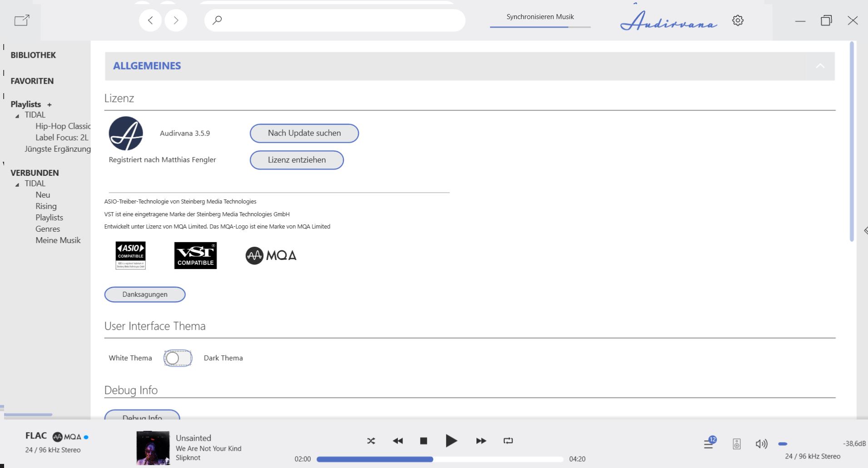Seek in the track progress bar
This screenshot has width=868, height=468.
[440, 459]
